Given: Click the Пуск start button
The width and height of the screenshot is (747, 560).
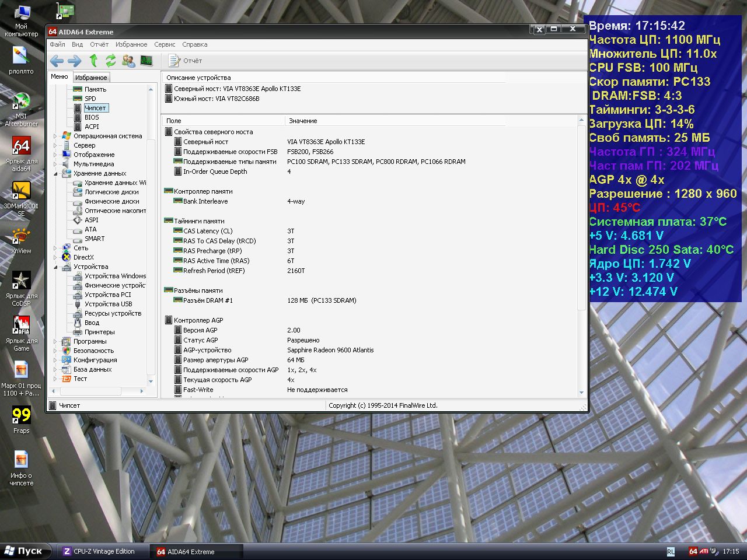Looking at the screenshot, I should pos(25,551).
